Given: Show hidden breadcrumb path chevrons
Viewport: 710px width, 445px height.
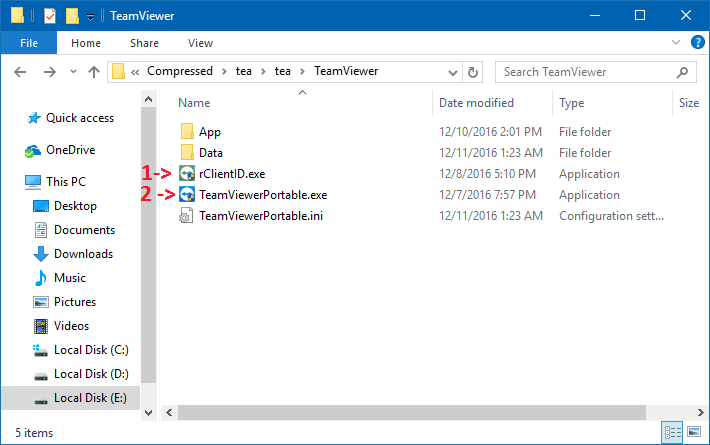Looking at the screenshot, I should tap(135, 72).
